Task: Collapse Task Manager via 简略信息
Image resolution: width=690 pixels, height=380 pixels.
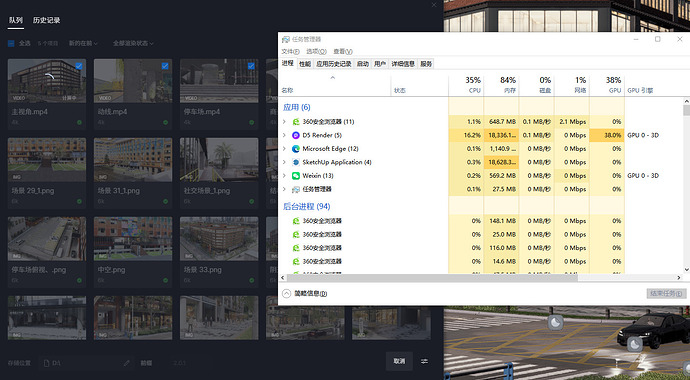Action: coord(305,293)
